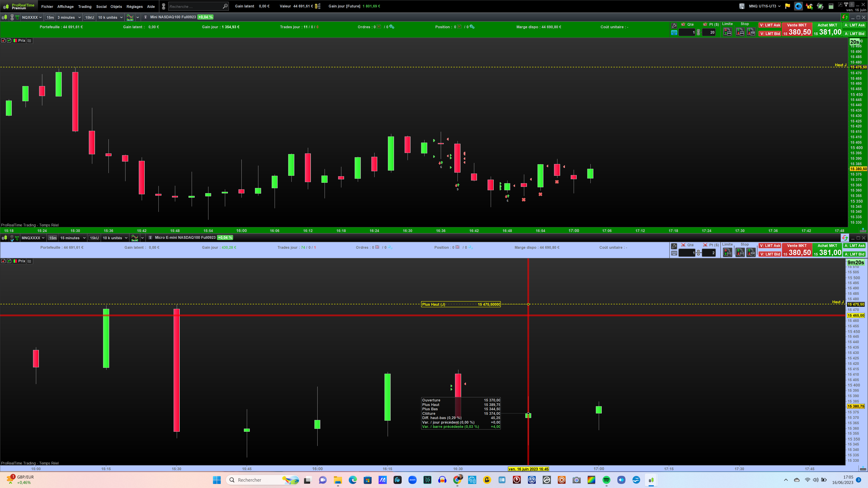Open the indicators icon in top chart toolbar

(130, 17)
